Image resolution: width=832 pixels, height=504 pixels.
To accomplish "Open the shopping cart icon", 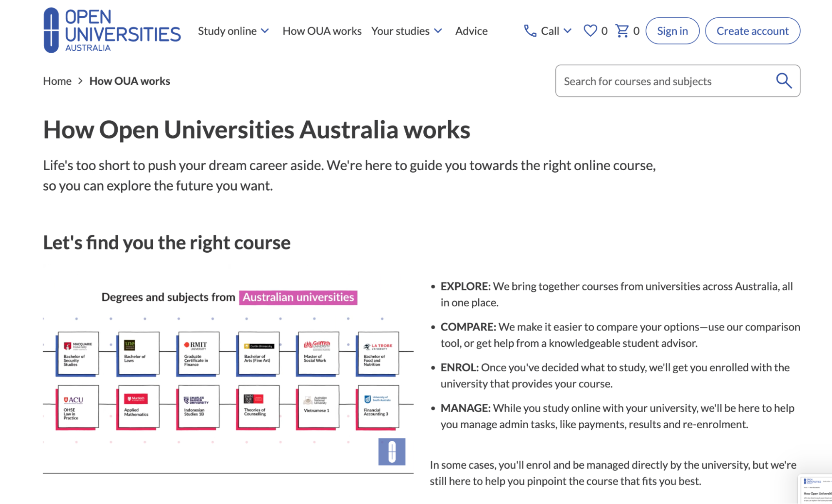I will (622, 31).
